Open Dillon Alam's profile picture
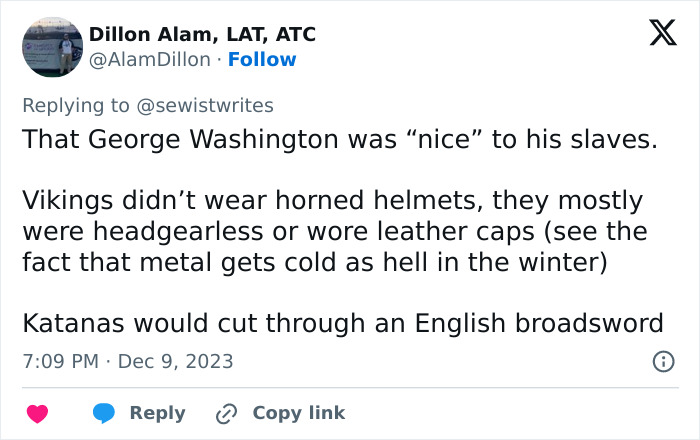 coord(51,47)
